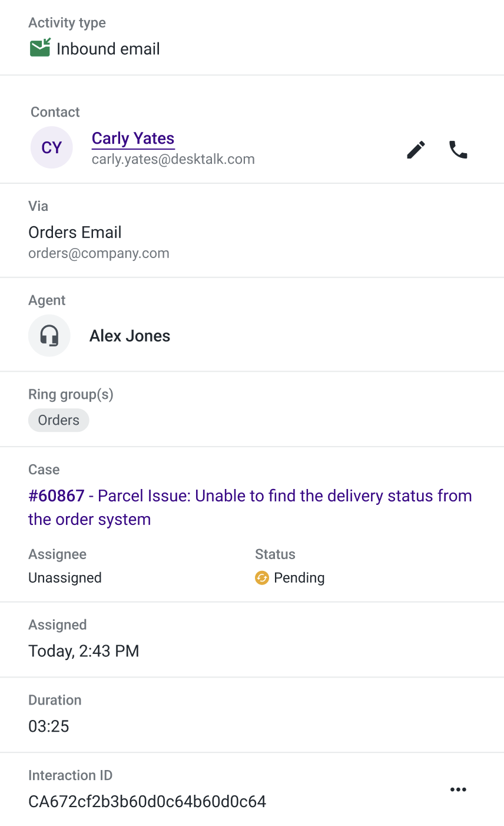
Task: Click the orange Pending status icon
Action: point(262,578)
